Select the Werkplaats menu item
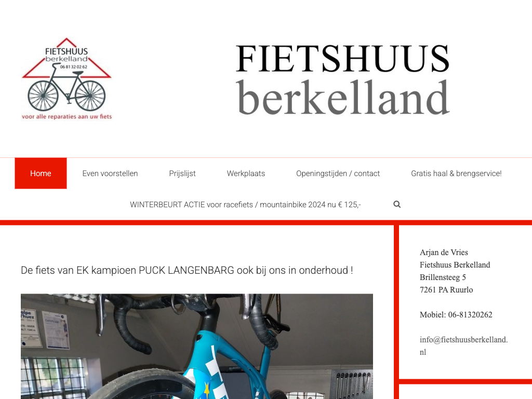The width and height of the screenshot is (532, 399). pyautogui.click(x=246, y=174)
